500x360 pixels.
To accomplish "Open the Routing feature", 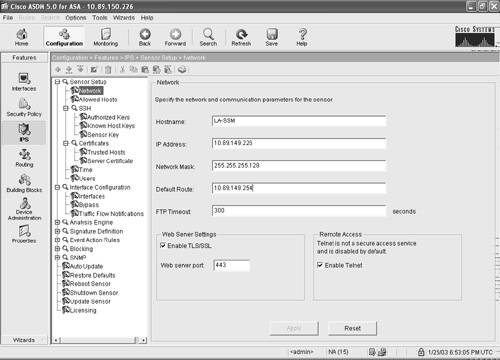I will click(24, 158).
